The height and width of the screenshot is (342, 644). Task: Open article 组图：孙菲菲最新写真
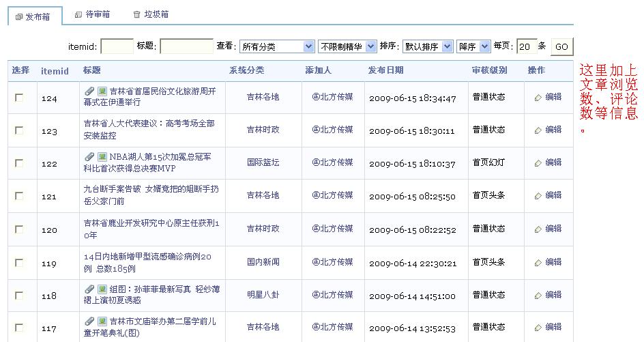(151, 295)
